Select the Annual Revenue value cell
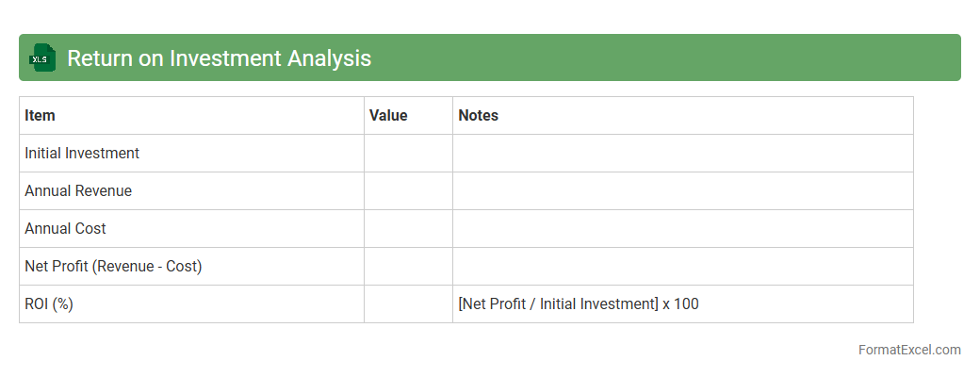980x377 pixels. (408, 191)
